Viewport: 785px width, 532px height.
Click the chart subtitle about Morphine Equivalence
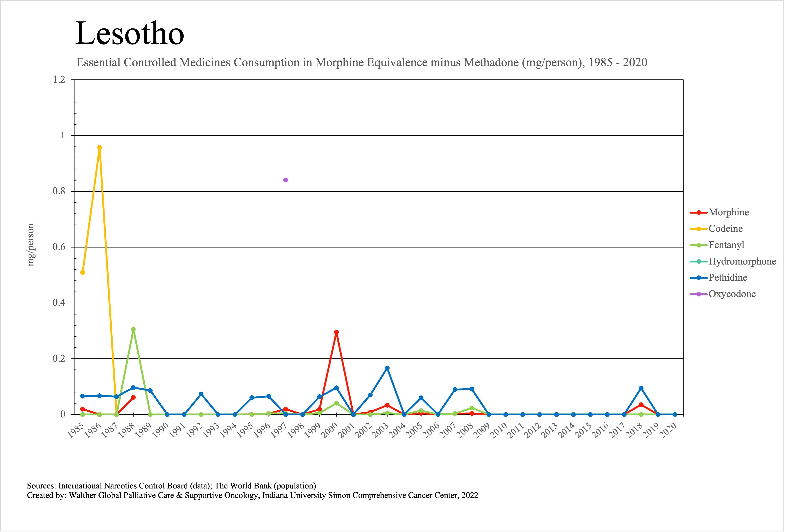click(x=361, y=63)
